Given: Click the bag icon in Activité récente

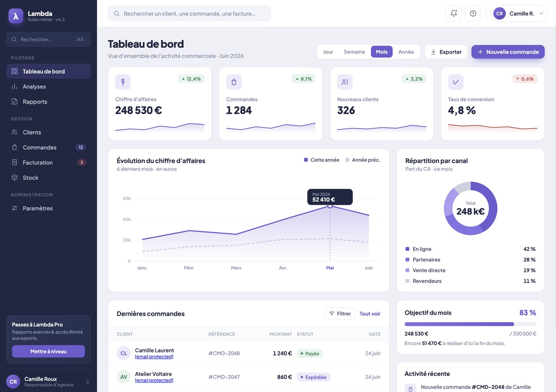Looking at the screenshot, I should pyautogui.click(x=410, y=389).
